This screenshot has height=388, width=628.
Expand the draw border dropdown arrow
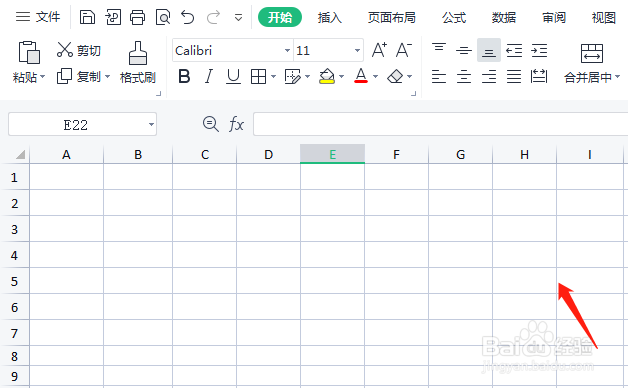tap(308, 76)
